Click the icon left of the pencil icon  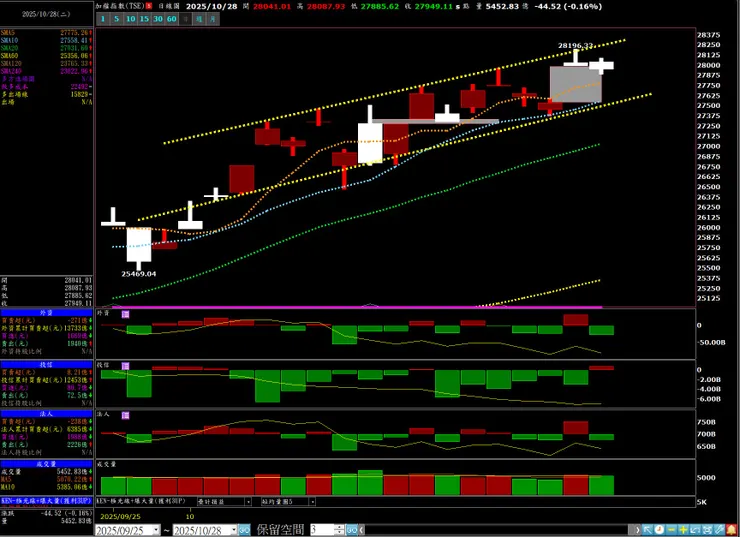[707, 530]
